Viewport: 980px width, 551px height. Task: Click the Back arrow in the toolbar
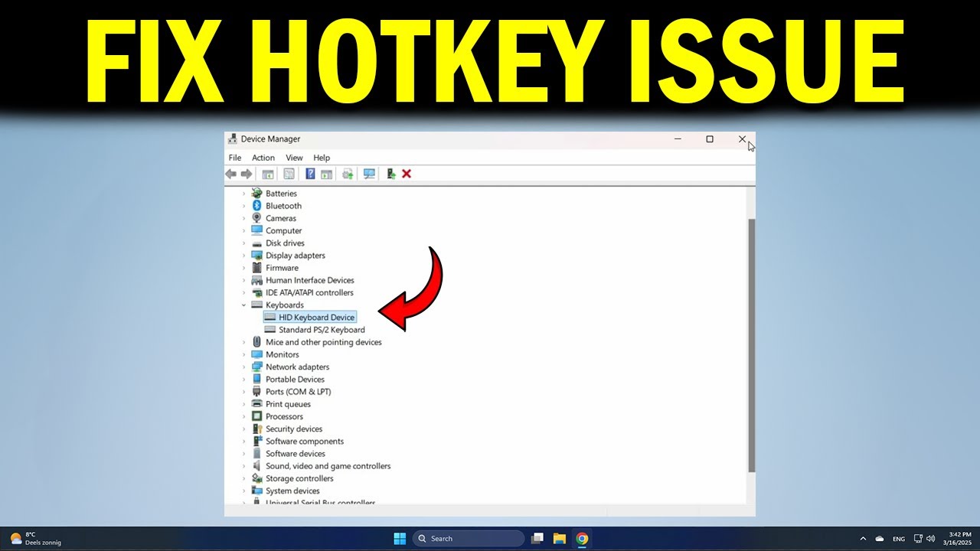pyautogui.click(x=230, y=174)
